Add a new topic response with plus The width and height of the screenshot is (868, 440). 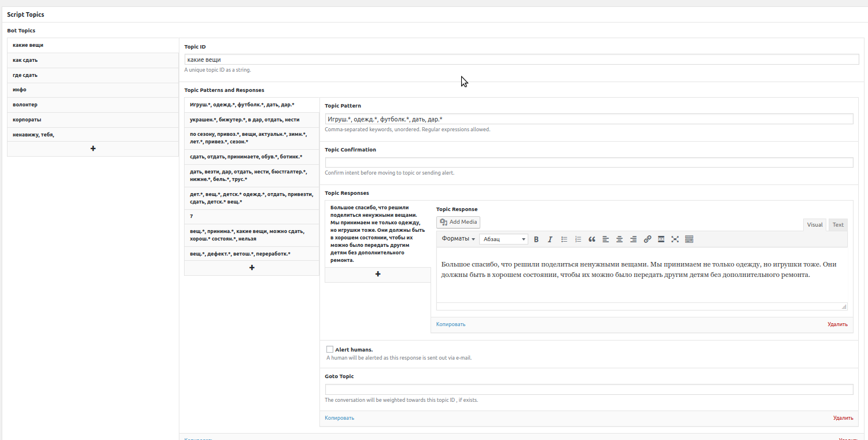point(378,274)
